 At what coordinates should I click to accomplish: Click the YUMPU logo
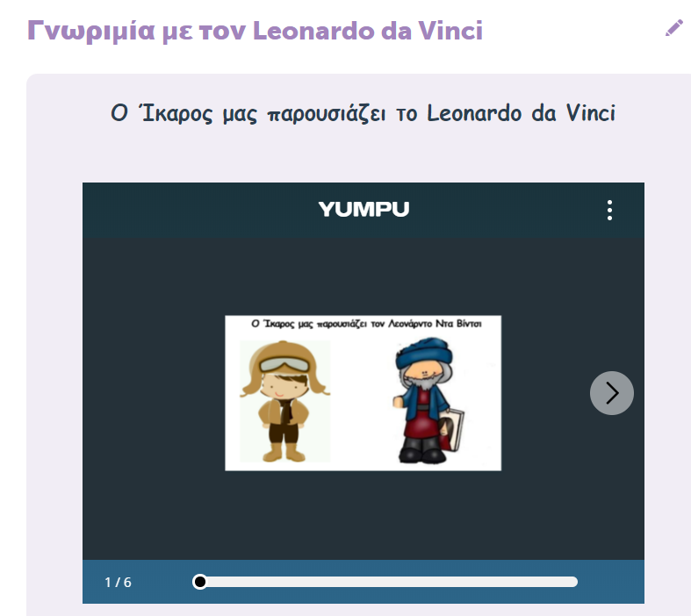363,209
